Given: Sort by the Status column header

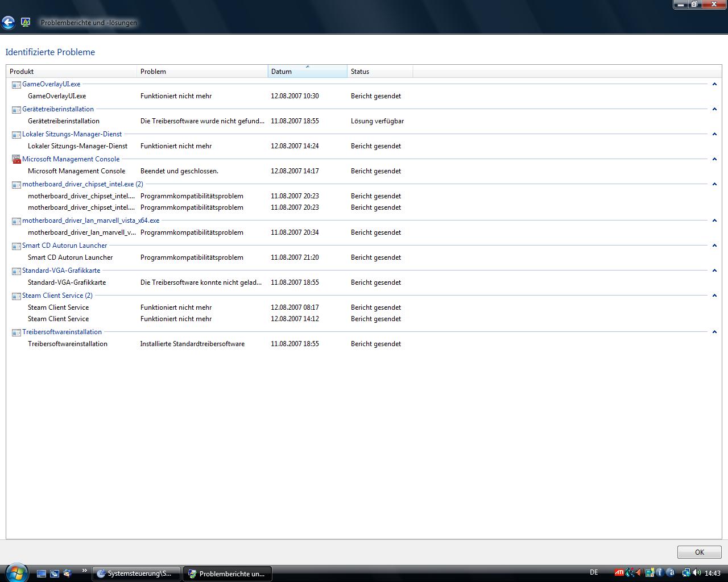Looking at the screenshot, I should (x=380, y=72).
